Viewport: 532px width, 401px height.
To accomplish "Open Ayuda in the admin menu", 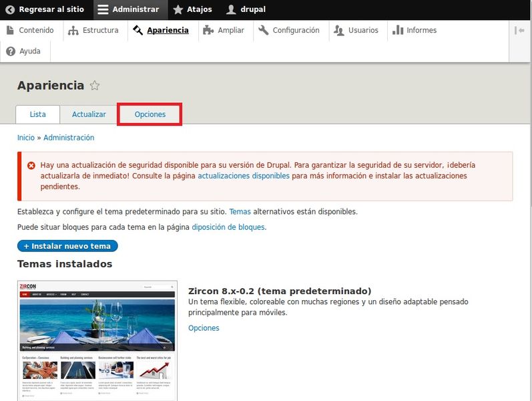I will [24, 51].
